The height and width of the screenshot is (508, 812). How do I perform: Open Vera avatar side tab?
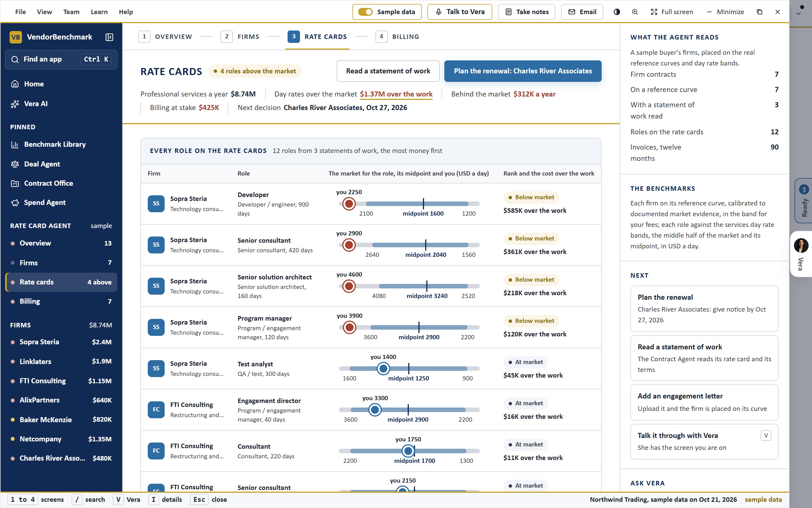(801, 254)
